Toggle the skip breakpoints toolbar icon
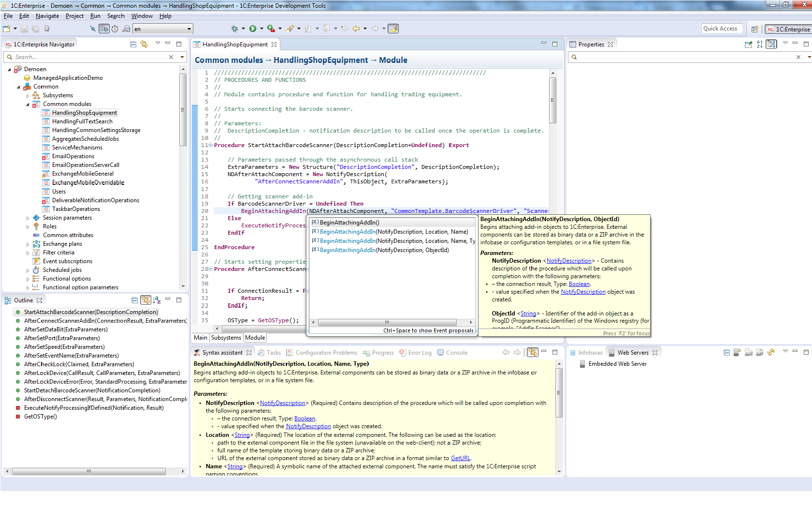This screenshot has height=508, width=812. point(93,29)
